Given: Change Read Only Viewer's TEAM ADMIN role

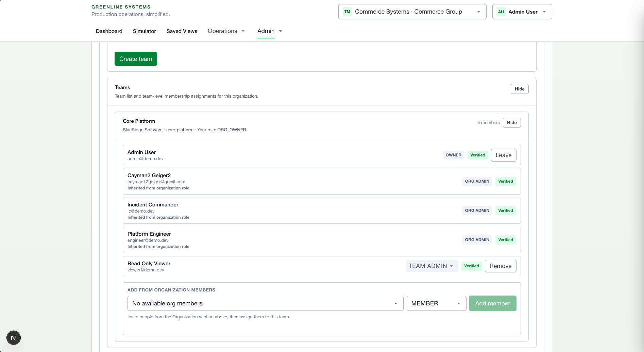Looking at the screenshot, I should click(431, 266).
